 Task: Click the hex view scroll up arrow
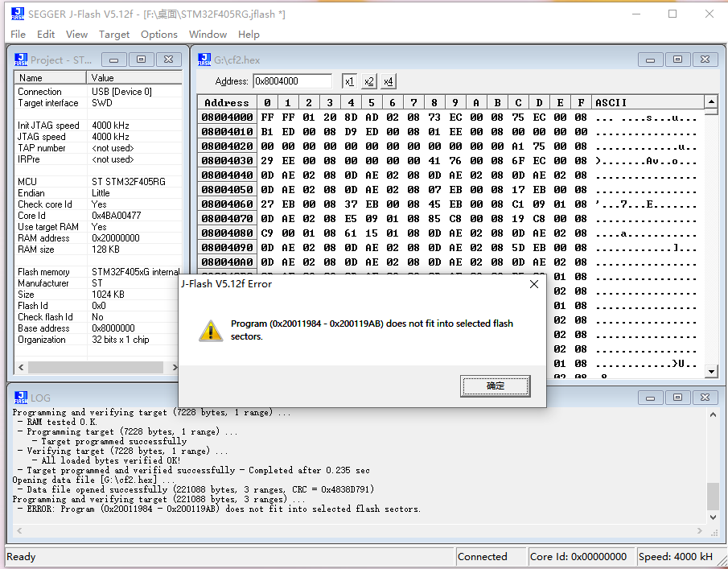(x=711, y=102)
